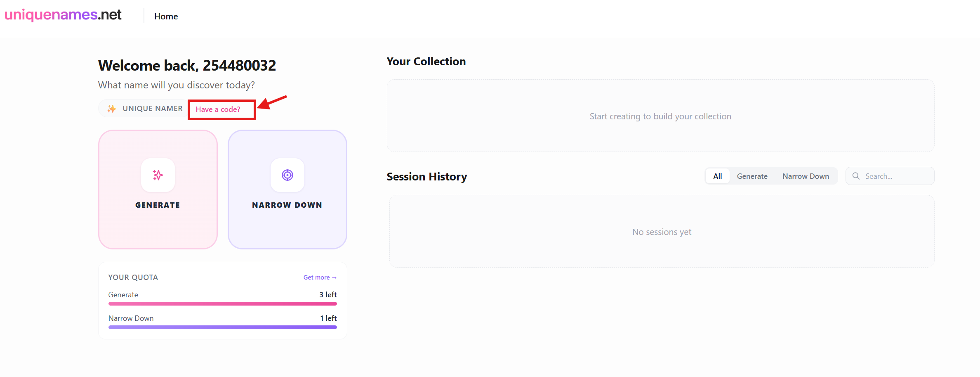The width and height of the screenshot is (980, 377).
Task: Click the search magnifier icon
Action: (x=856, y=176)
